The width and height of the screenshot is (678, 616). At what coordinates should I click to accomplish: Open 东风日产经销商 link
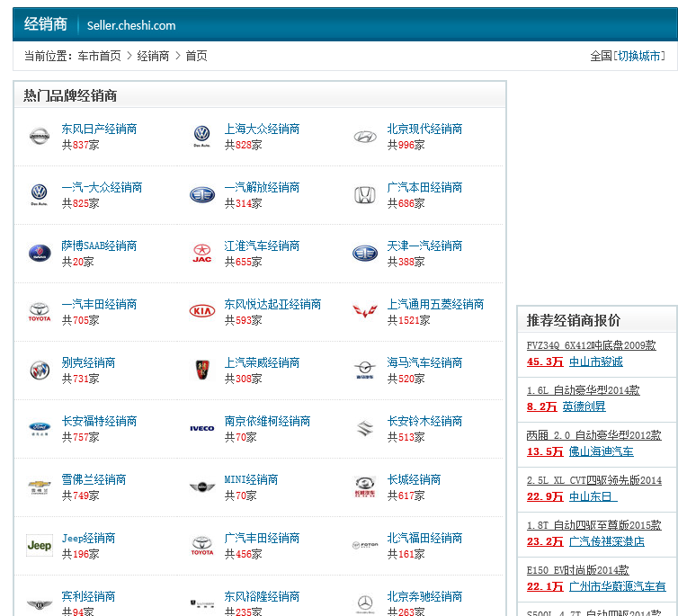pos(99,129)
